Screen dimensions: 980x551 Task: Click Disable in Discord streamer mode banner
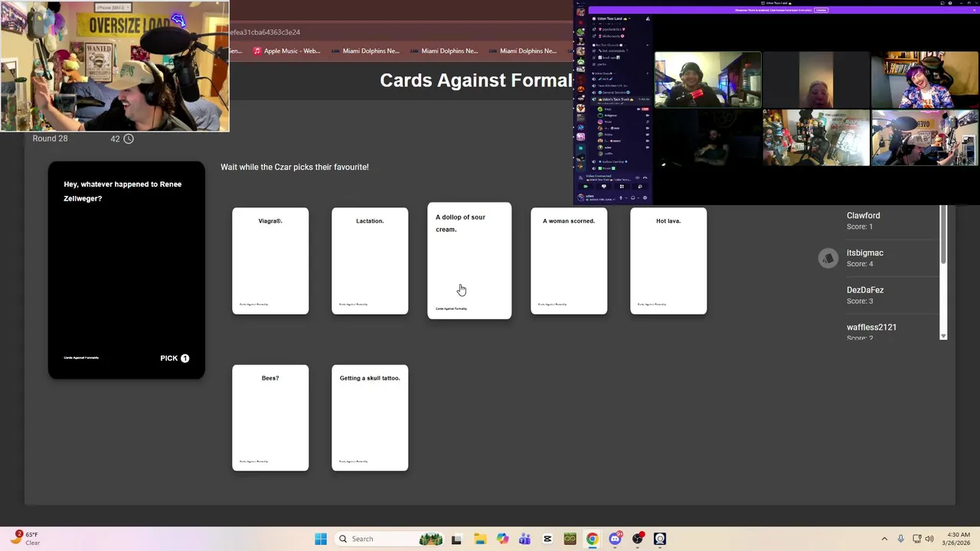pos(821,10)
